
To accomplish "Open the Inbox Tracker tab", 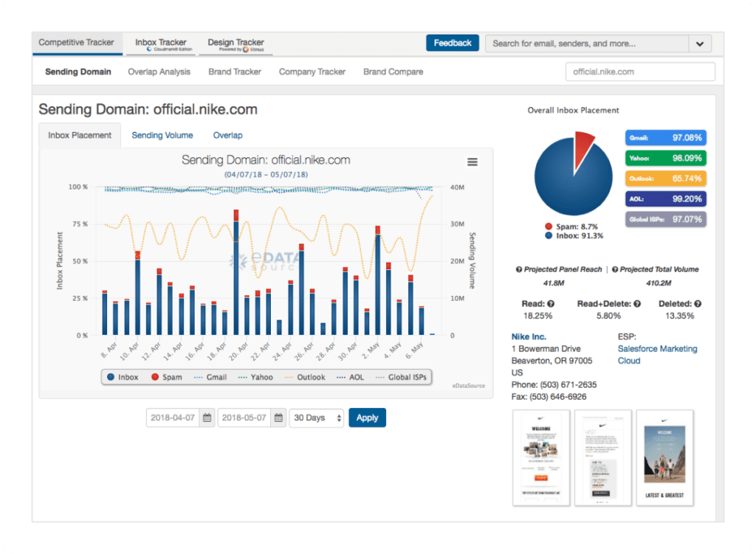I will pos(161,44).
